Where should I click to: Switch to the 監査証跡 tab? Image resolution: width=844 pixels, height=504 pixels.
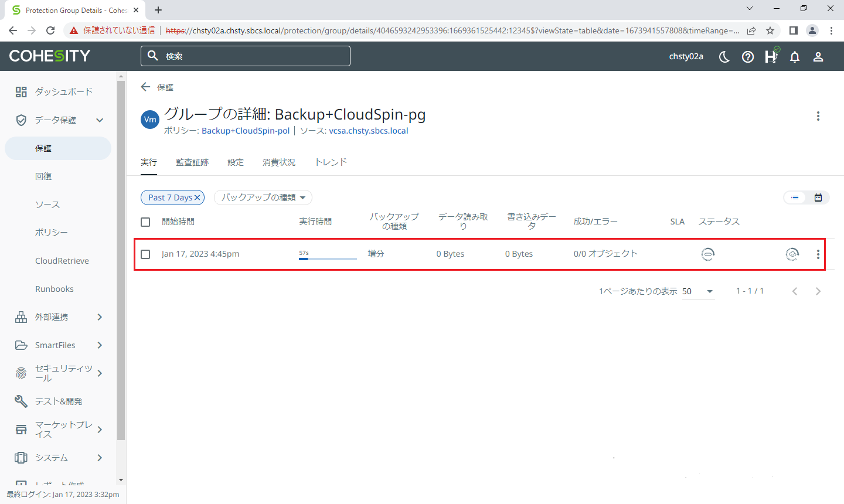192,162
